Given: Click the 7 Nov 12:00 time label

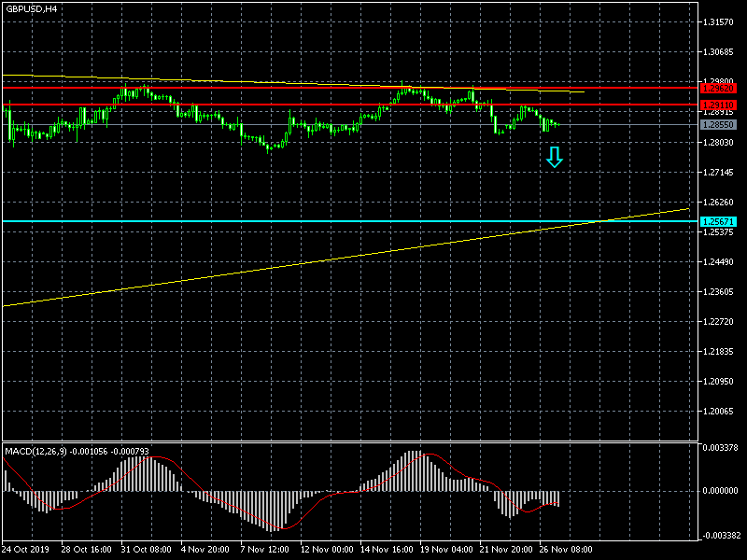Looking at the screenshot, I should [263, 549].
